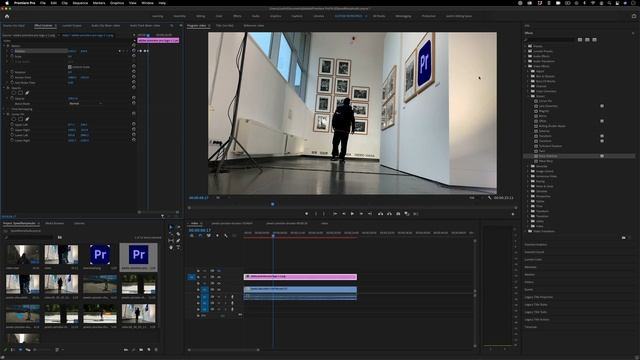Open the Essential Graphics panel
The height and width of the screenshot is (360, 640).
536,244
